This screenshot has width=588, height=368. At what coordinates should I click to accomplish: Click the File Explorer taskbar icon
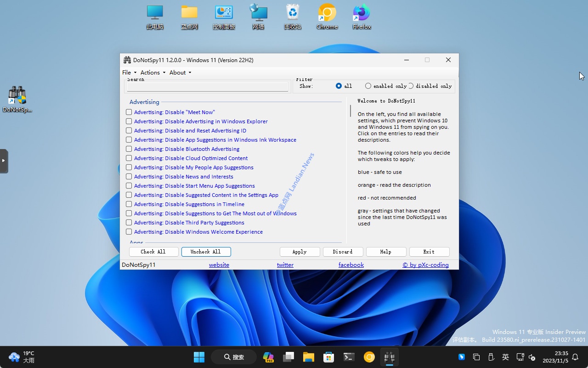(308, 357)
